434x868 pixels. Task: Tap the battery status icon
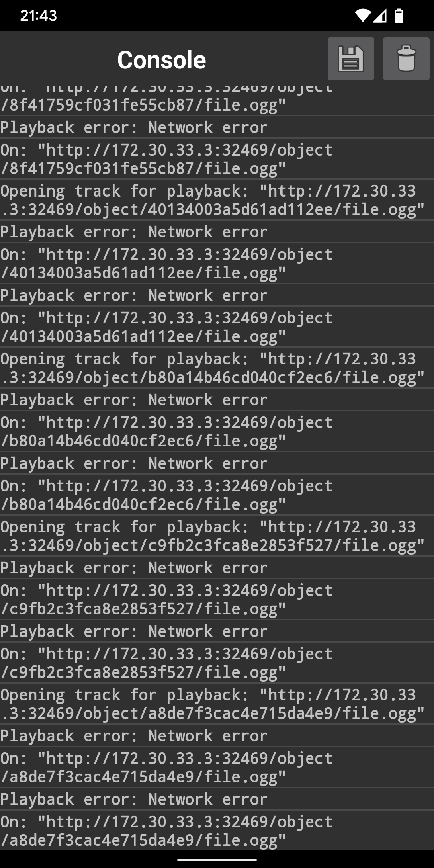[x=399, y=16]
